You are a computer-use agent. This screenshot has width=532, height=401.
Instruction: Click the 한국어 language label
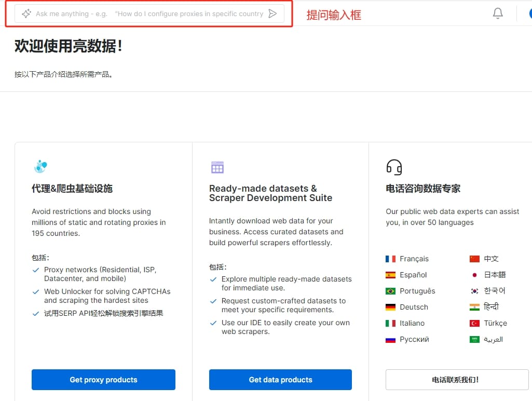pos(494,291)
